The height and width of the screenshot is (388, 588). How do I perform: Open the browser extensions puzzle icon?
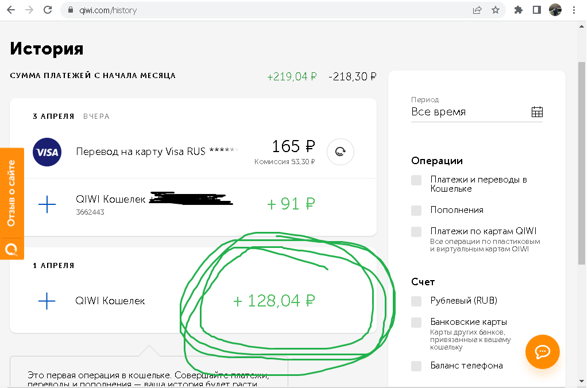click(x=519, y=10)
